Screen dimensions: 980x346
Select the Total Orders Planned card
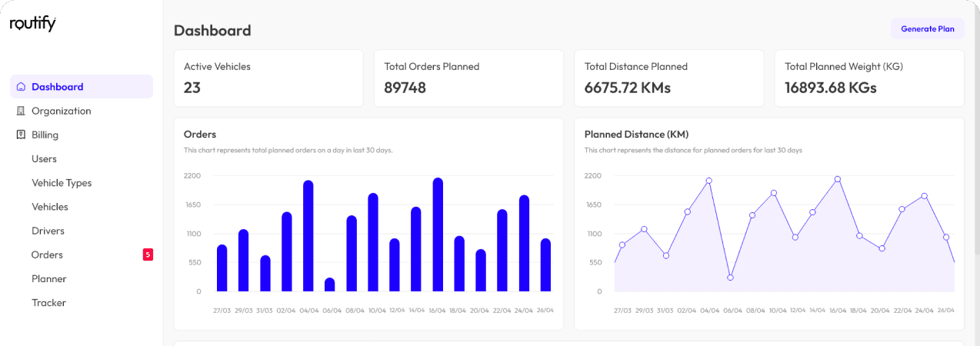[x=469, y=78]
